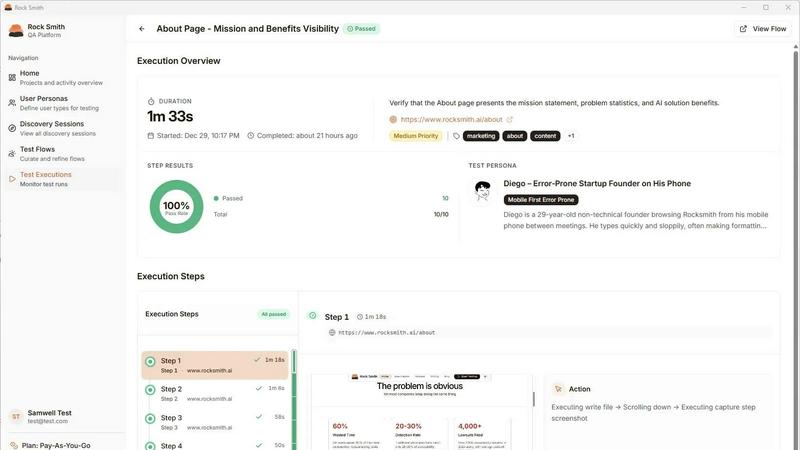Click the Home sidebar icon
This screenshot has width=800, height=450.
pyautogui.click(x=12, y=77)
